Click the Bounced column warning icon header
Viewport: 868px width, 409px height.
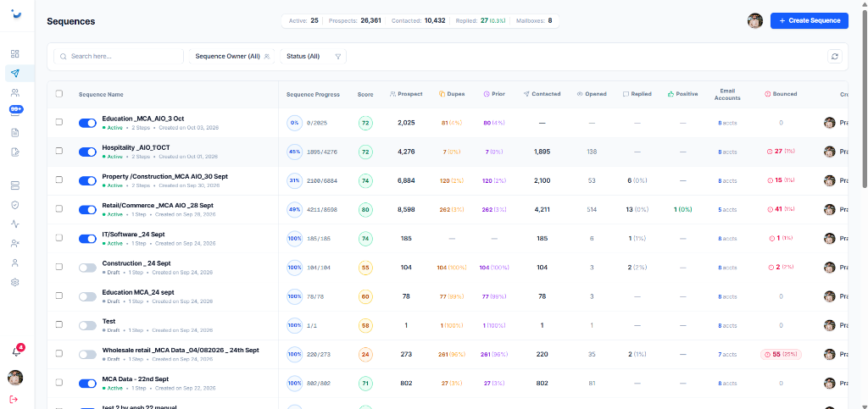coord(781,94)
